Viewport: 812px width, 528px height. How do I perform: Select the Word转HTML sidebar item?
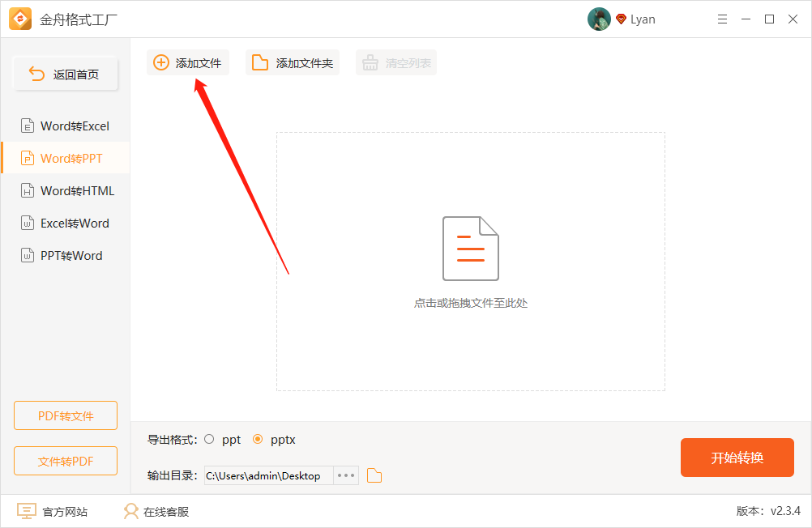[66, 190]
